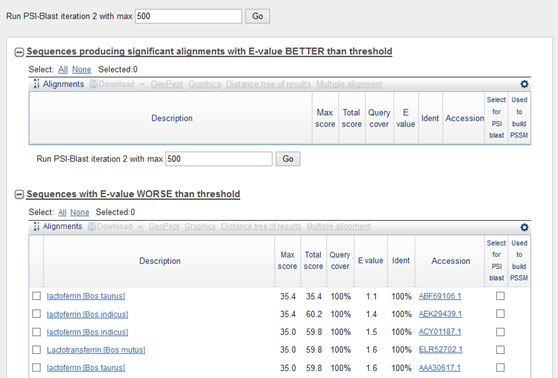This screenshot has width=558, height=378.
Task: Open accession link AAA30617.1
Action: coord(439,368)
